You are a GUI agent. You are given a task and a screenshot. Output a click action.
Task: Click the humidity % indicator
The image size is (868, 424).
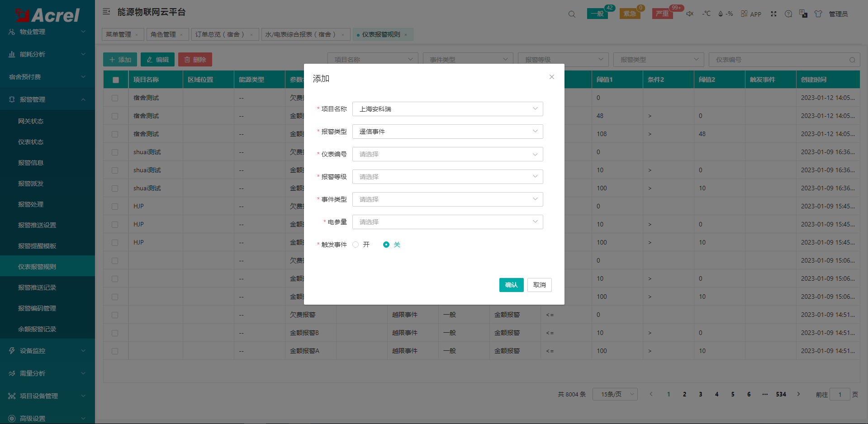(x=726, y=14)
